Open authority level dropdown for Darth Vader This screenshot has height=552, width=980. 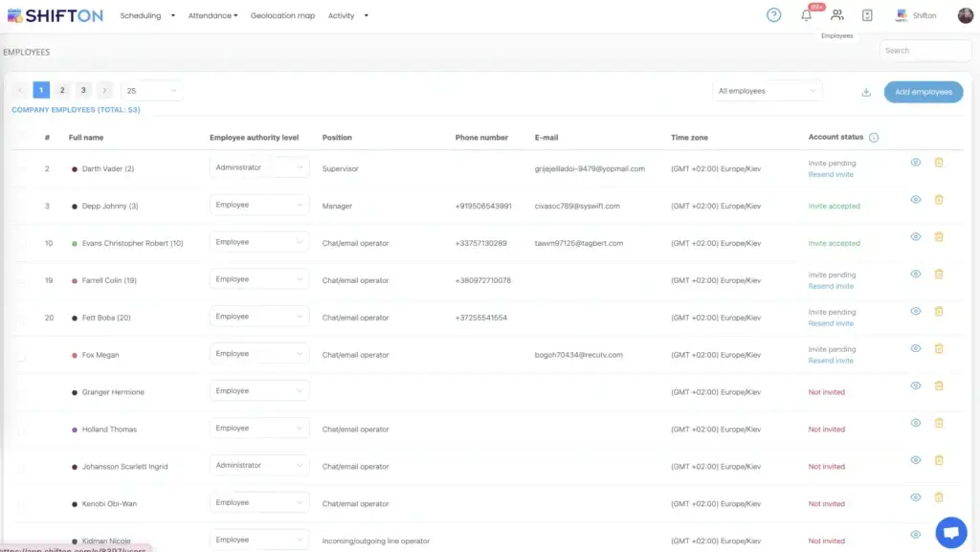259,167
